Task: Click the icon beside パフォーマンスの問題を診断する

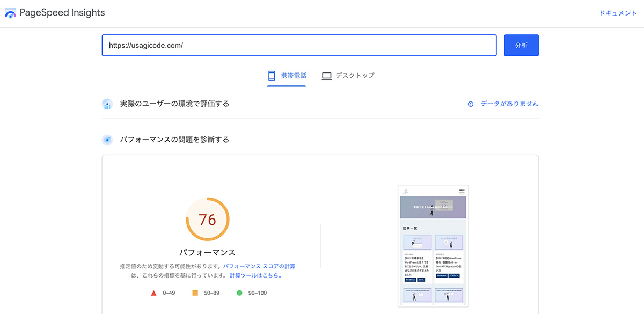Action: point(107,139)
